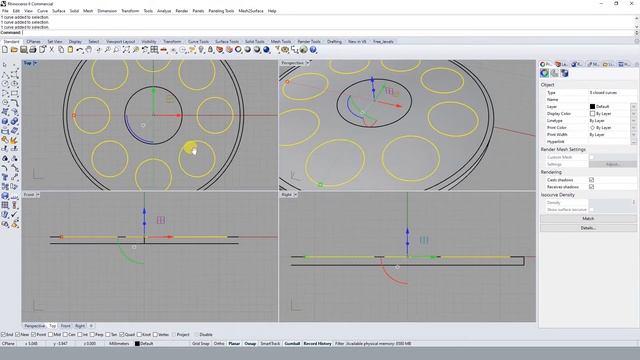Click the Zoom Extents icon

pyautogui.click(x=126, y=50)
